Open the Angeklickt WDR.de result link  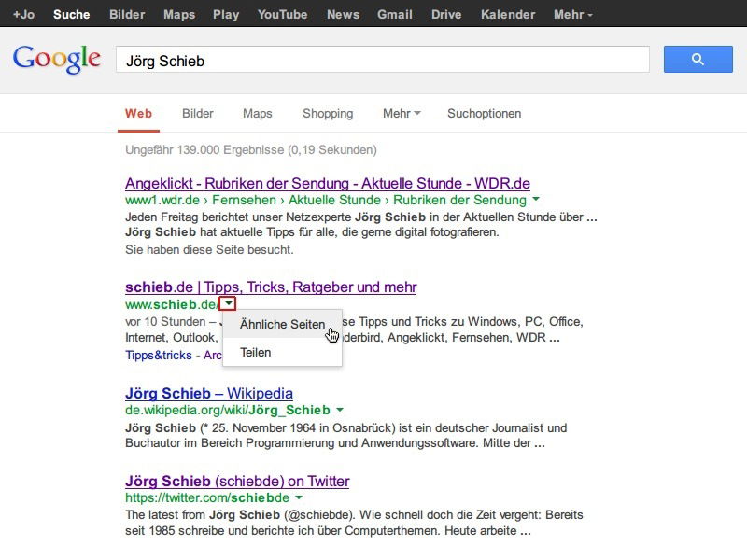tap(328, 183)
